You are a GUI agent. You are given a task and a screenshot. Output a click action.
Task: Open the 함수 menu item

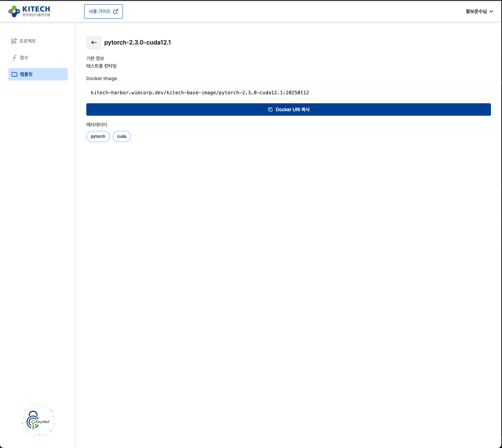24,58
